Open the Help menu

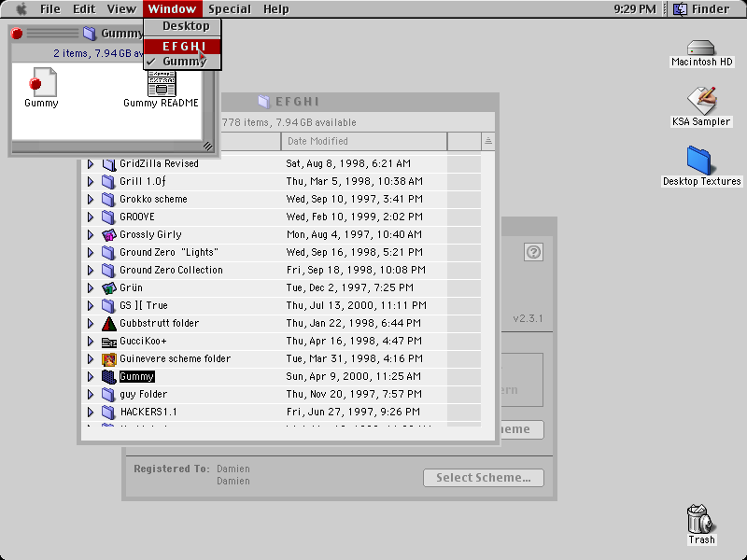pos(275,9)
